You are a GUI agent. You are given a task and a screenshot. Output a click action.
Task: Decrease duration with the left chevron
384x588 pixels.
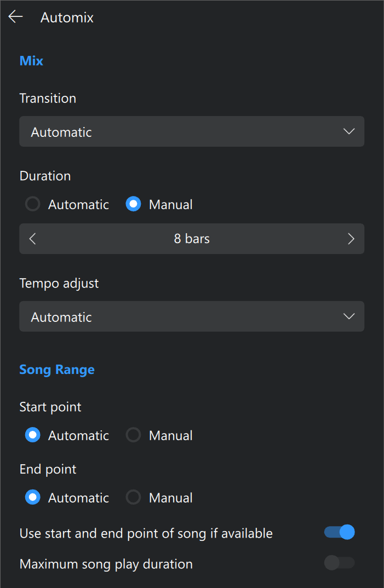pyautogui.click(x=33, y=239)
